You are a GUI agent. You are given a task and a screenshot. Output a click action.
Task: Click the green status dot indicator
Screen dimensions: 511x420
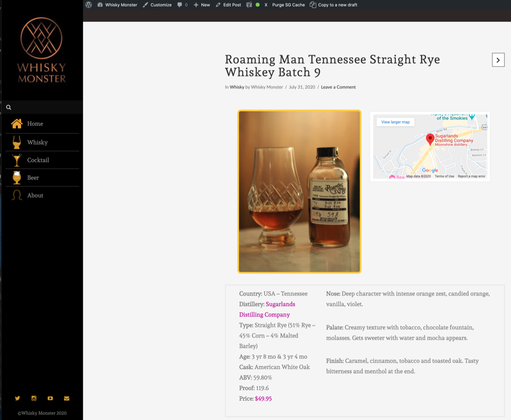point(257,5)
